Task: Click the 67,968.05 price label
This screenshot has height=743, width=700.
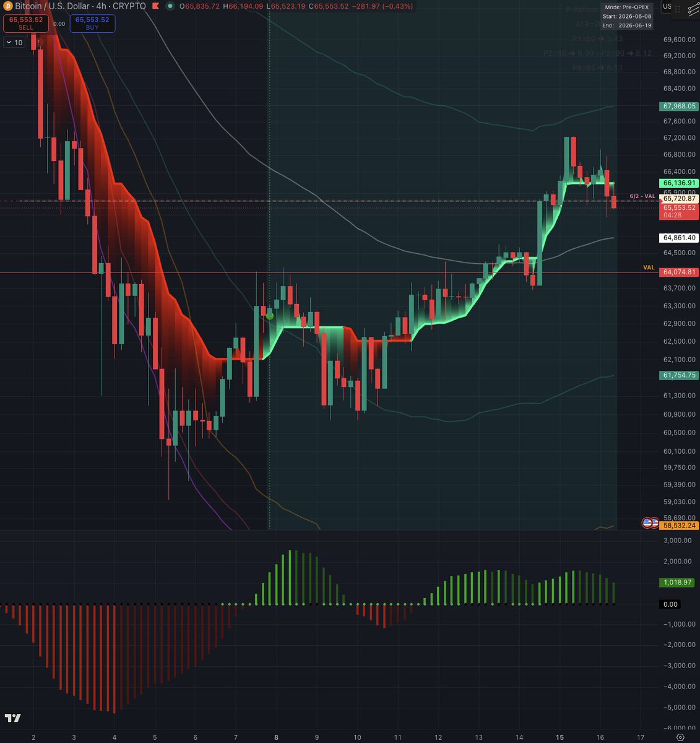Action: coord(679,106)
